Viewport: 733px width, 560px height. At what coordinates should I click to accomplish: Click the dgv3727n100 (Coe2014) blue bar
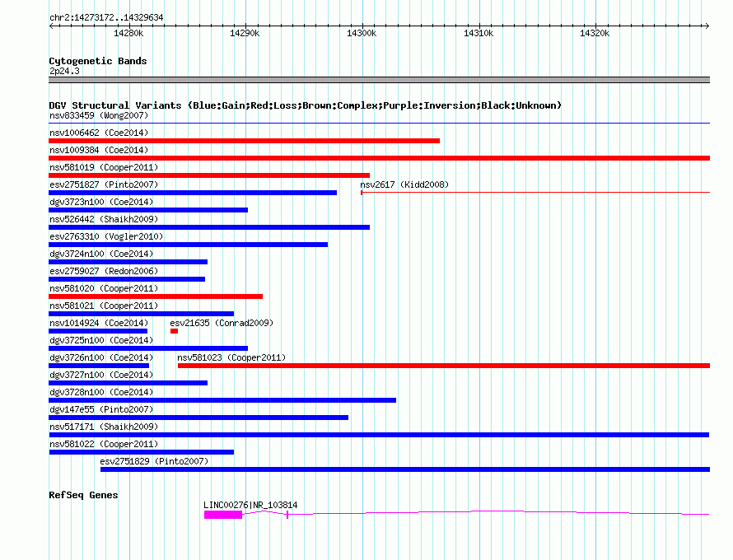128,383
